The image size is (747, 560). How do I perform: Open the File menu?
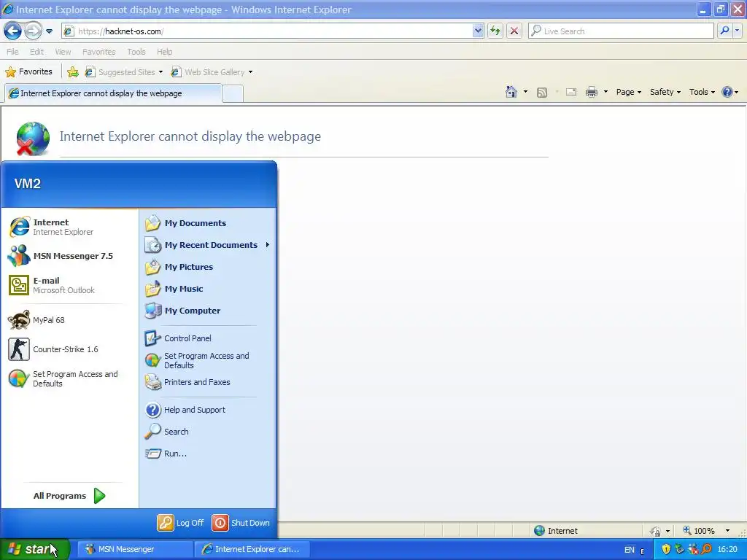(13, 52)
